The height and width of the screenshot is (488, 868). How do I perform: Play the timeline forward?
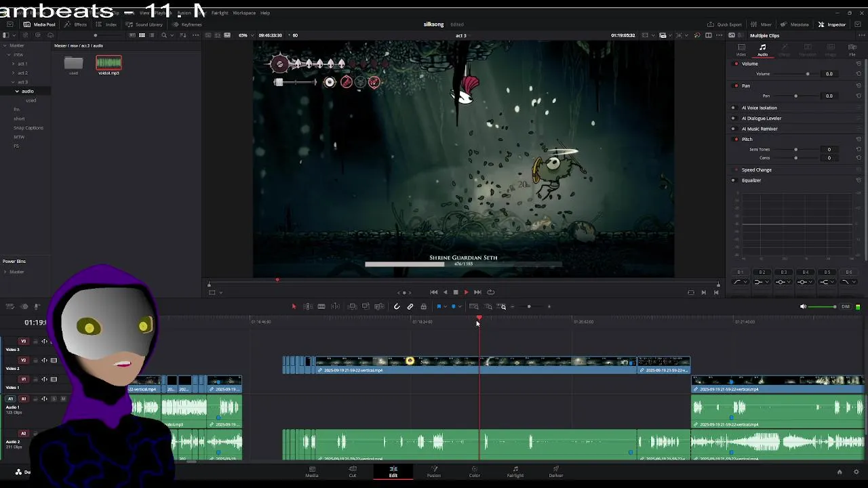click(x=466, y=292)
